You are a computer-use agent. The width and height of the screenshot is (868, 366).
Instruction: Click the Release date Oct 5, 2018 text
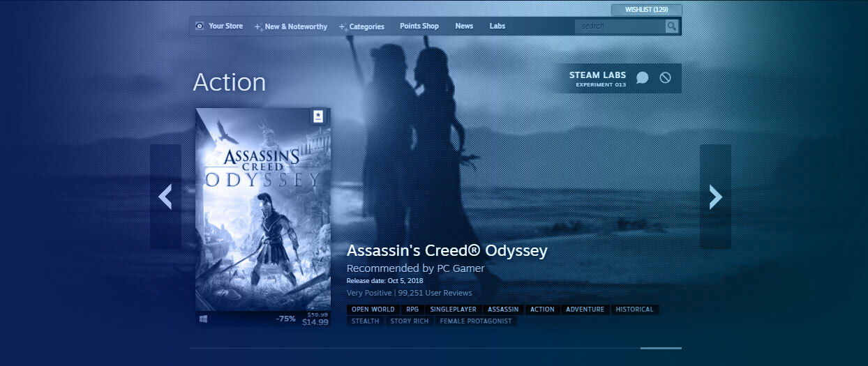[x=384, y=281]
